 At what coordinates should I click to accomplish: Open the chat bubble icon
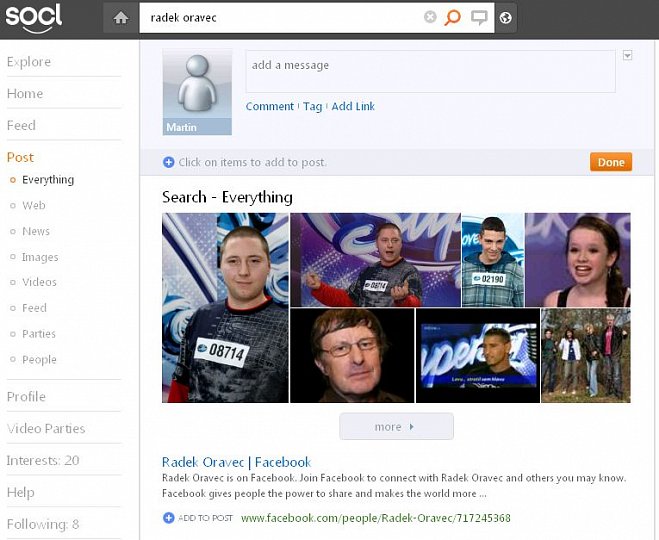(x=479, y=18)
